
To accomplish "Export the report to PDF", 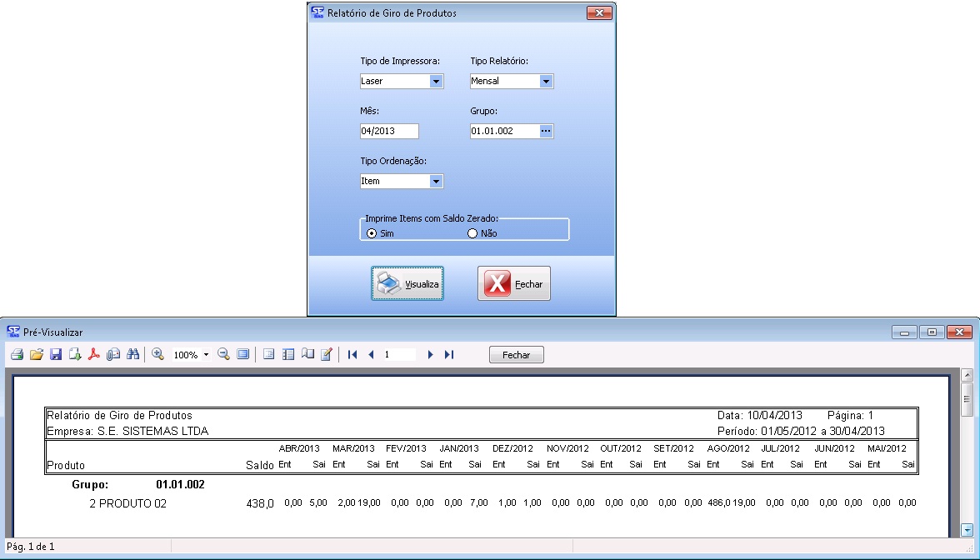I will pyautogui.click(x=94, y=355).
